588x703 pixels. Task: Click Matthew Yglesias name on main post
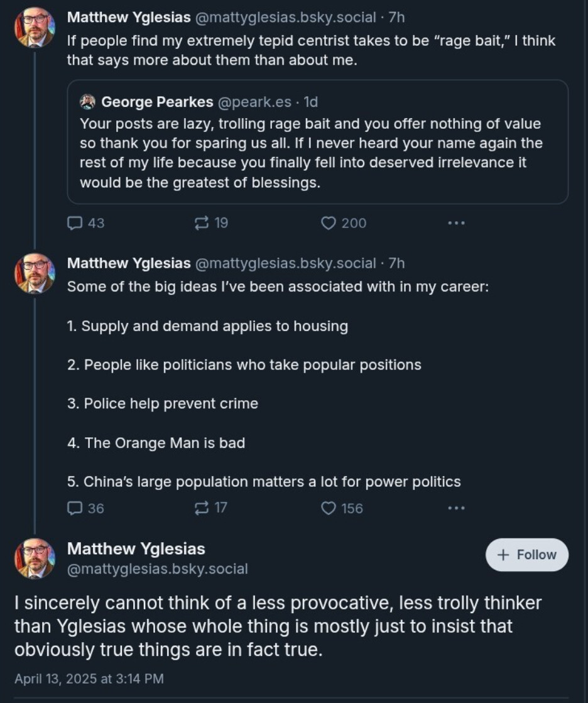point(136,549)
